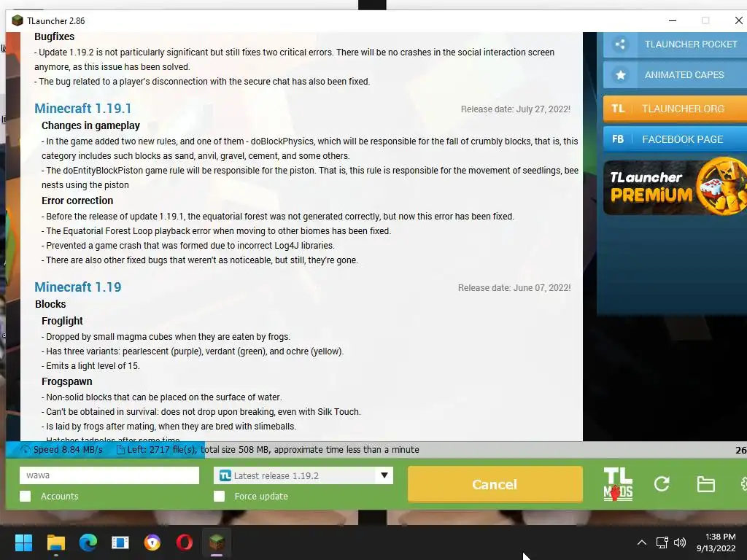
Task: Click the round yellow-blue taskbar icon
Action: 152,542
